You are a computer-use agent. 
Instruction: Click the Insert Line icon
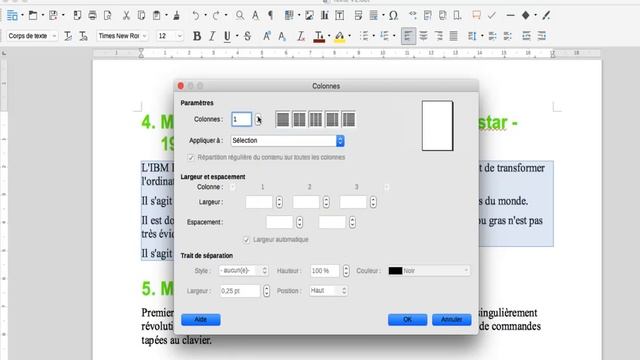pyautogui.click(x=510, y=16)
